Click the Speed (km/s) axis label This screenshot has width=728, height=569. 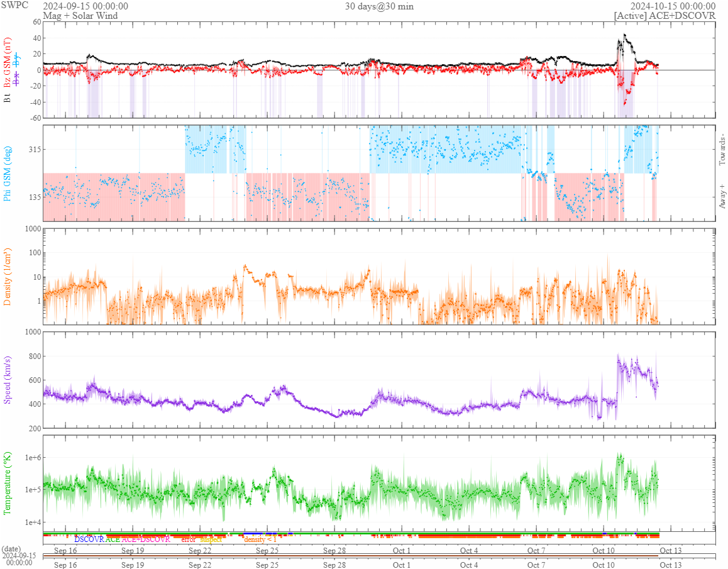pyautogui.click(x=8, y=379)
